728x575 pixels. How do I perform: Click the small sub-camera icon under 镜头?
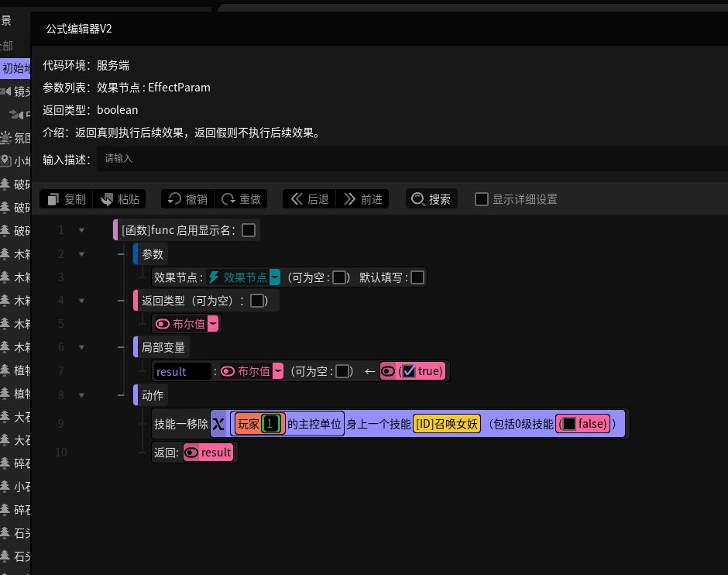[x=17, y=114]
